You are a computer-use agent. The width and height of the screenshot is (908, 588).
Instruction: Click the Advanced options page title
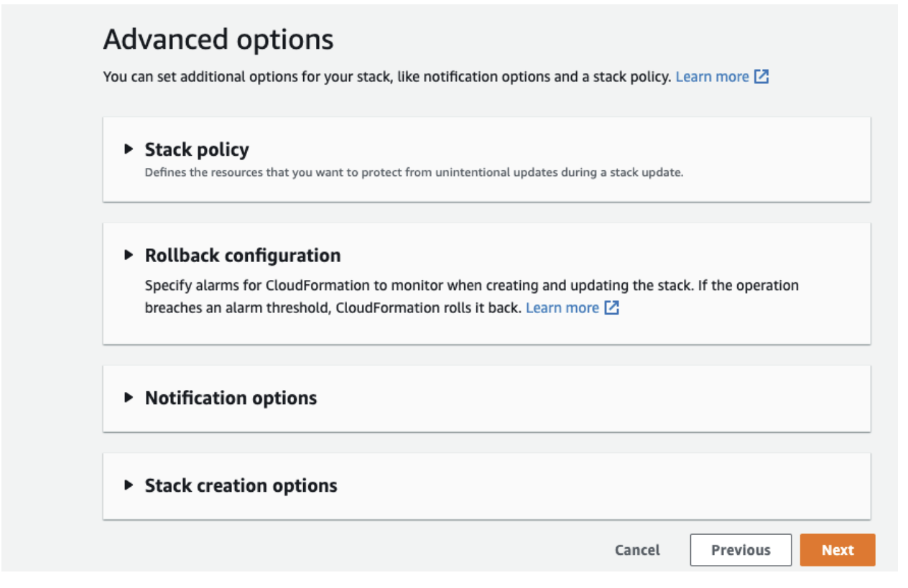click(x=218, y=39)
